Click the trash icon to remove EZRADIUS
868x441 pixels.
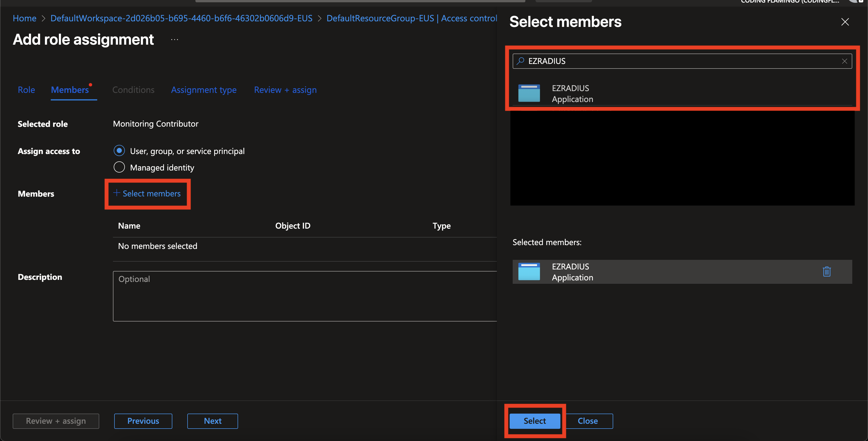(827, 272)
